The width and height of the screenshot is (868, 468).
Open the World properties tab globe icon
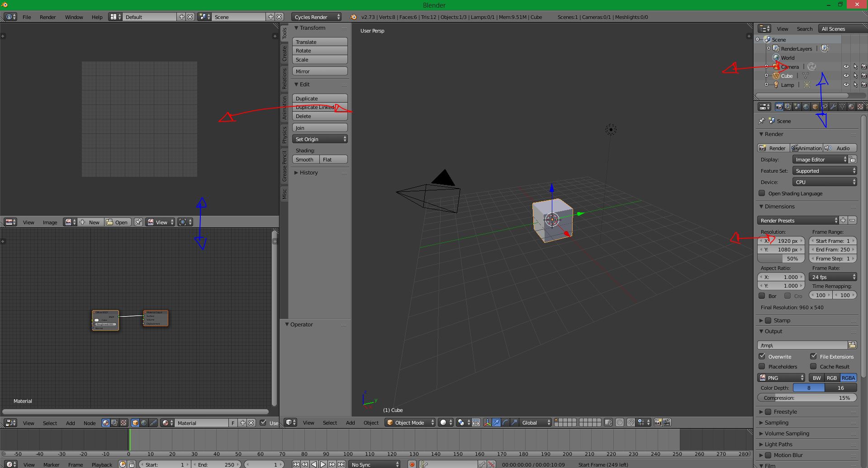pos(806,107)
